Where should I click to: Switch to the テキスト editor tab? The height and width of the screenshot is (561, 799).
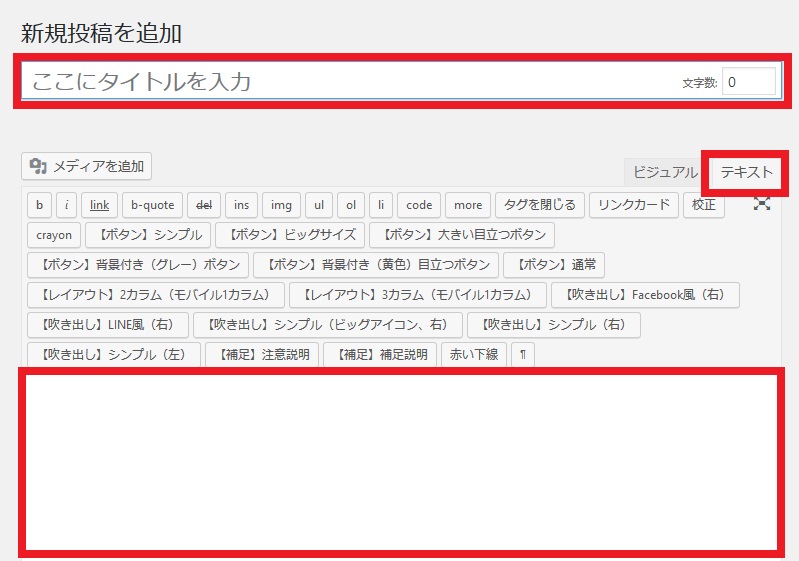click(x=746, y=172)
